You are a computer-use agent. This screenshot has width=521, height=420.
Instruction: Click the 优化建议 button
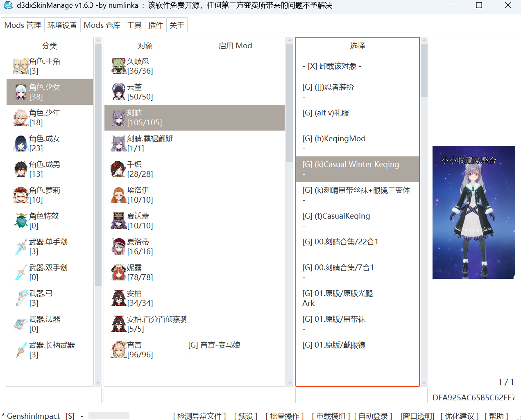pyautogui.click(x=460, y=416)
